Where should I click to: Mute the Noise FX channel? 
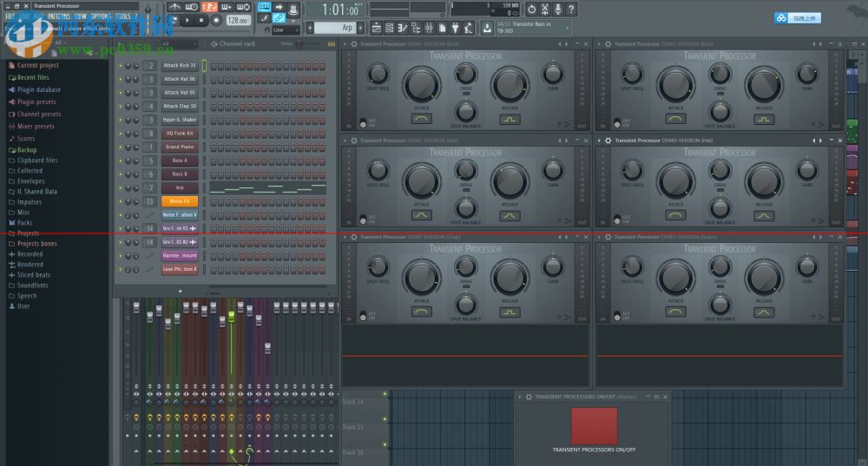click(x=121, y=201)
